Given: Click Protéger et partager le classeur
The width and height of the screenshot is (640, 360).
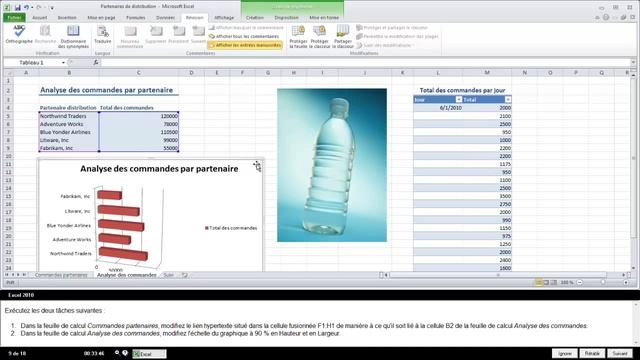Looking at the screenshot, I should pyautogui.click(x=392, y=28).
